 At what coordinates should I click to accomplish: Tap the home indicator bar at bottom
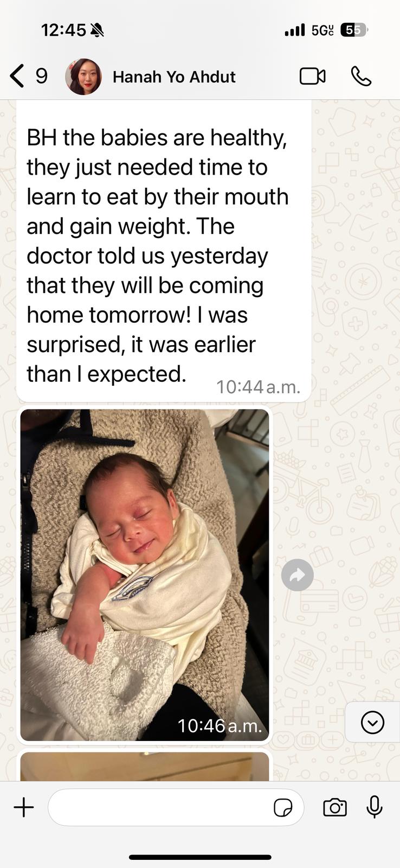coord(200,857)
